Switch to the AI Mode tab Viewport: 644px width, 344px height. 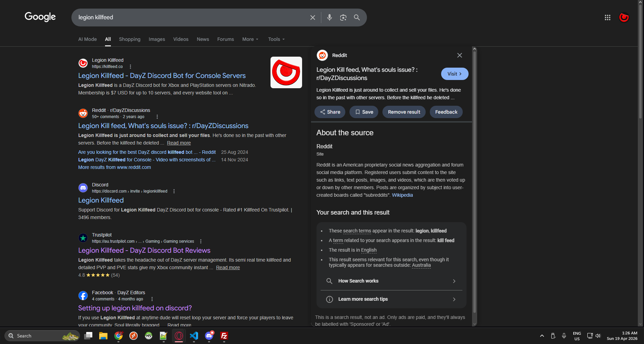pyautogui.click(x=88, y=39)
